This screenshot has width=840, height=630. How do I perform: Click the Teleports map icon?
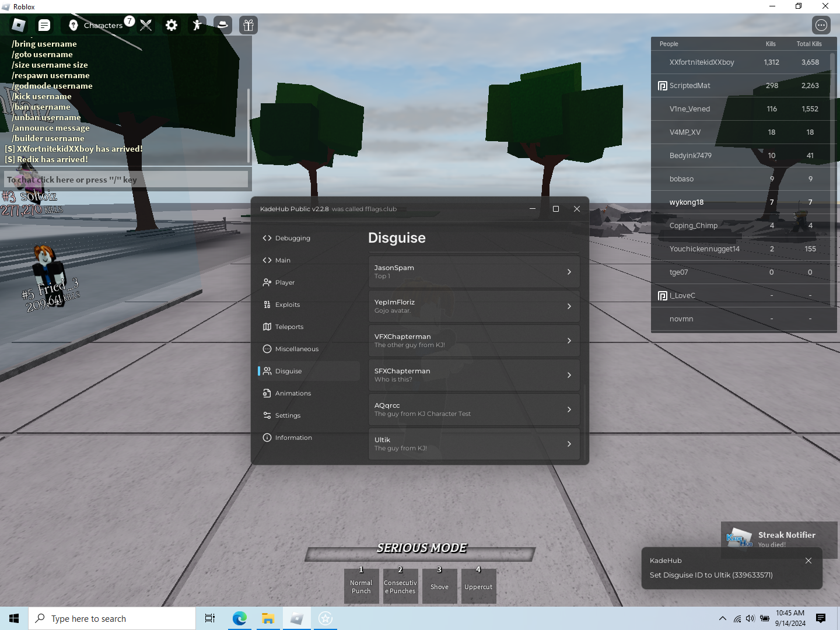click(267, 327)
